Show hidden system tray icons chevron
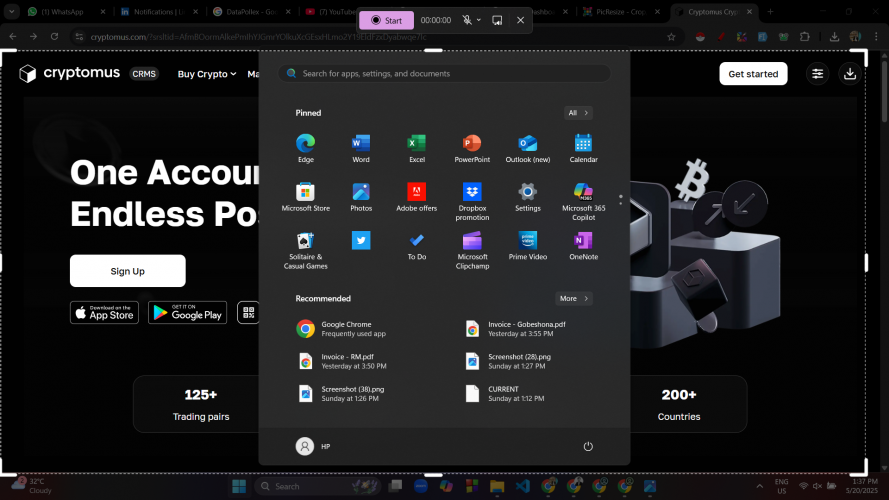Screen dimensions: 889x500 760,486
